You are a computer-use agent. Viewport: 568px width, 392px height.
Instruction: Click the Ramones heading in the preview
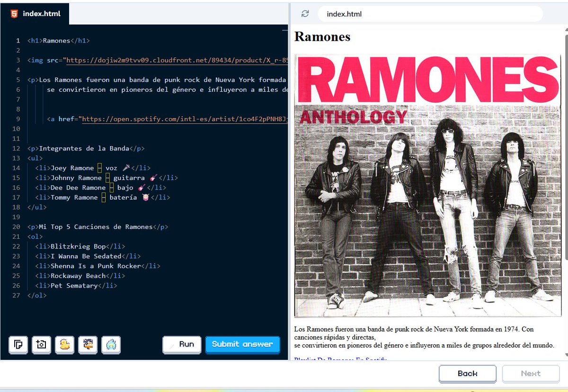(322, 36)
